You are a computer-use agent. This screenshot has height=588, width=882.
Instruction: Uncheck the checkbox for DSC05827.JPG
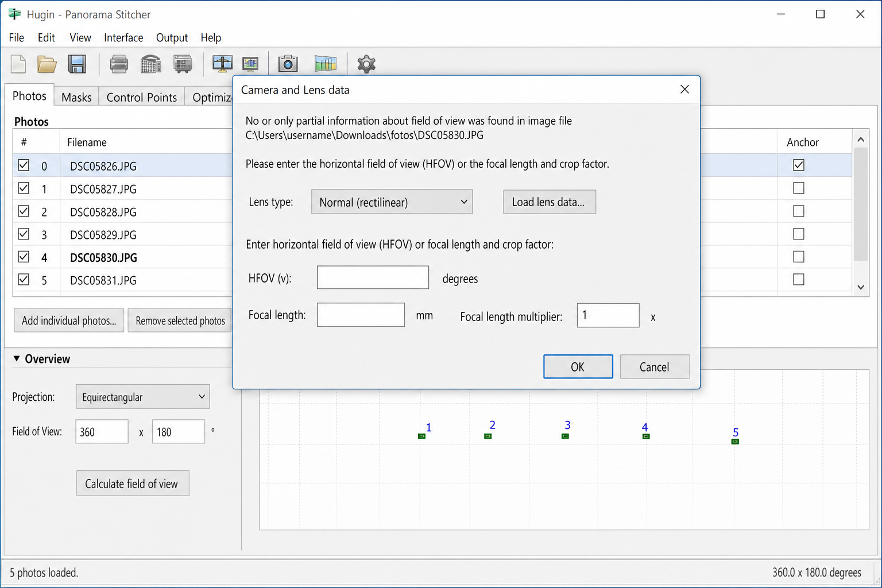[24, 188]
